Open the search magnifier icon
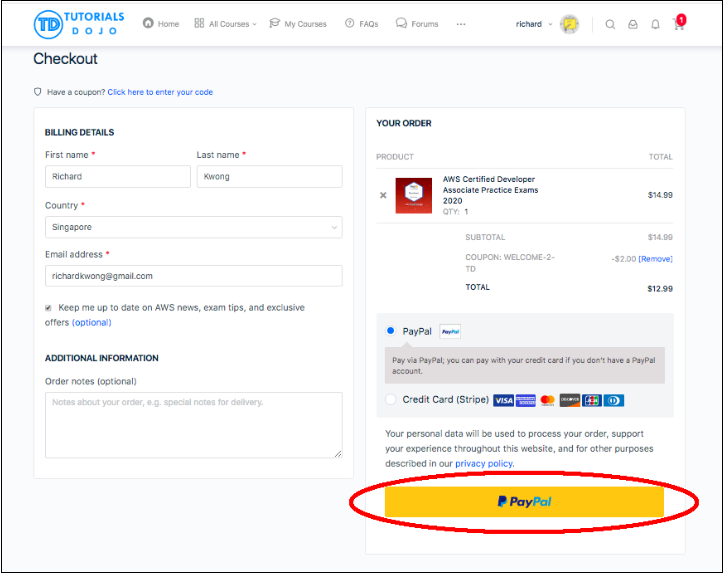 [x=610, y=24]
